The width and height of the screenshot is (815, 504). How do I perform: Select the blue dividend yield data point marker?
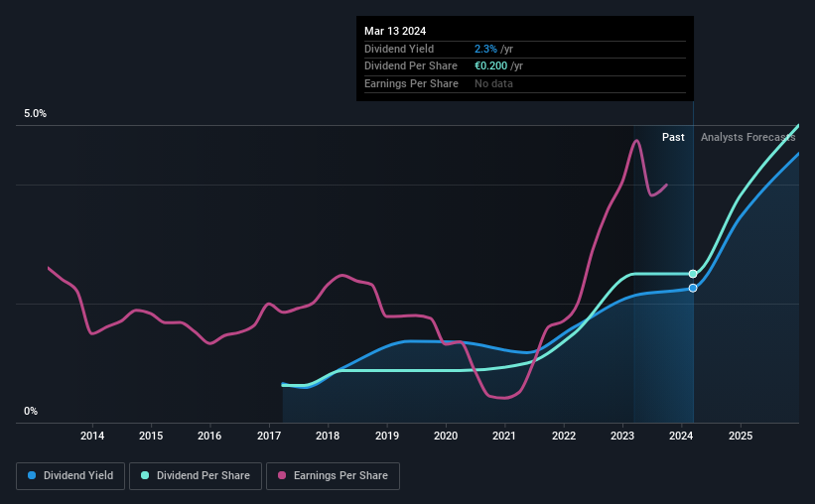693,288
